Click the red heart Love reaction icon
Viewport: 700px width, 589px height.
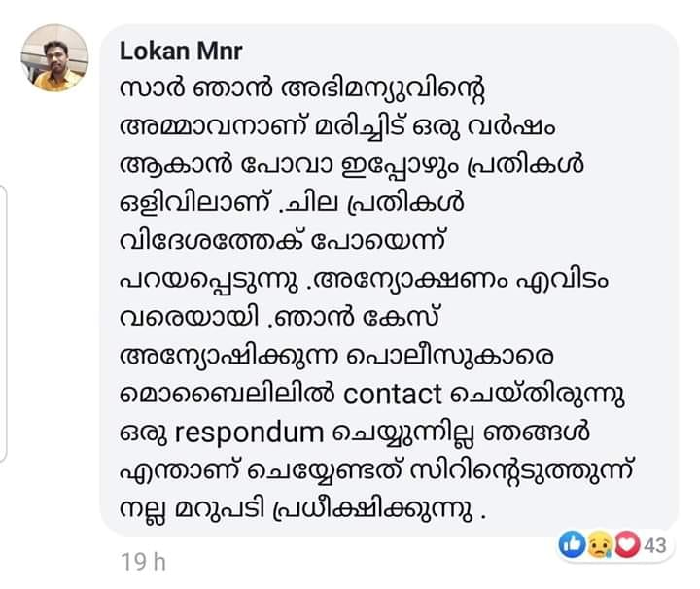click(x=627, y=545)
